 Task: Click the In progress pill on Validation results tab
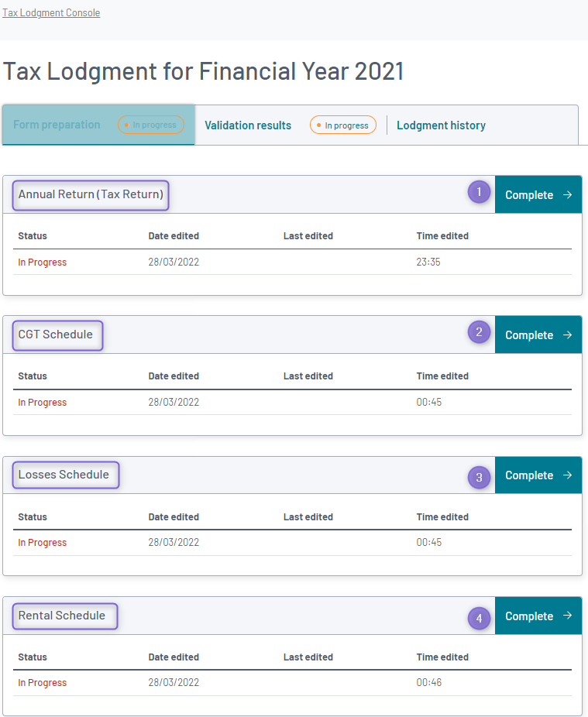(342, 125)
